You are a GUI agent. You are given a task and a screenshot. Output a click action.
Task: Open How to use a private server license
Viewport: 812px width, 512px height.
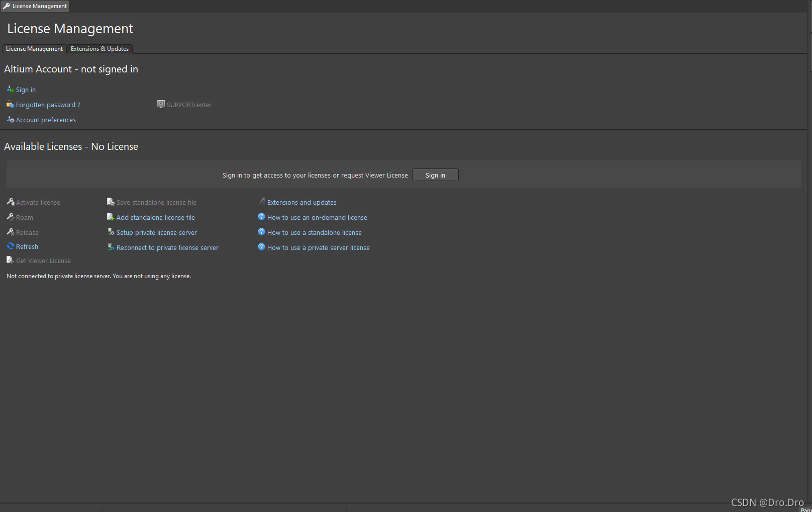[x=319, y=247]
